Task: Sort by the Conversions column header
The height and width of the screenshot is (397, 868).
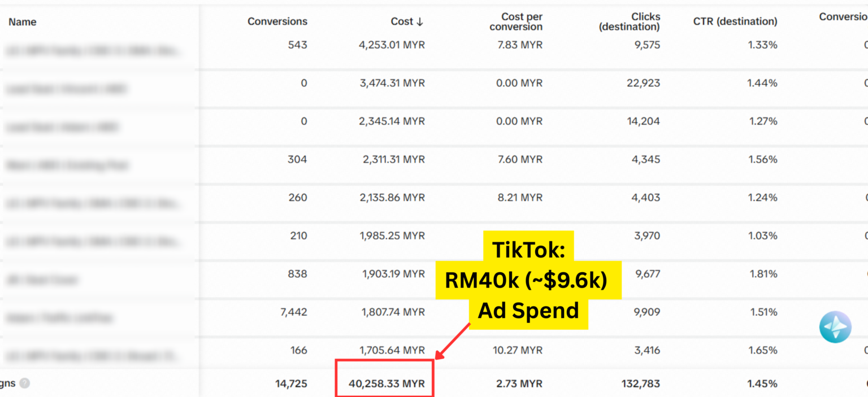Action: pyautogui.click(x=277, y=21)
